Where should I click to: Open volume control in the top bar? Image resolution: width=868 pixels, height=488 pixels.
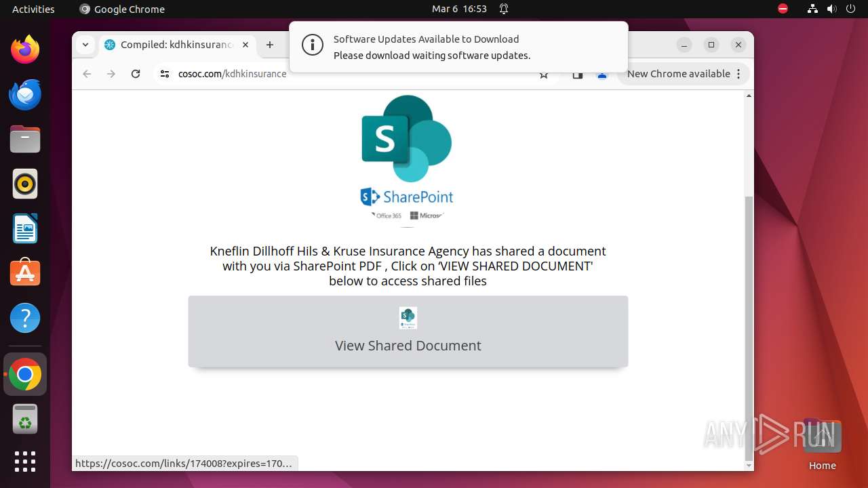coord(831,9)
